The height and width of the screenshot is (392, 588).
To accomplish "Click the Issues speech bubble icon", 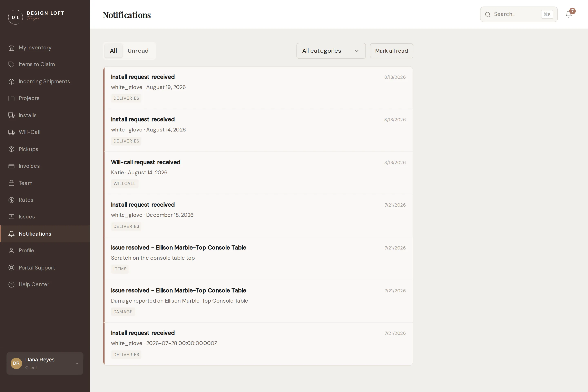I will click(11, 217).
